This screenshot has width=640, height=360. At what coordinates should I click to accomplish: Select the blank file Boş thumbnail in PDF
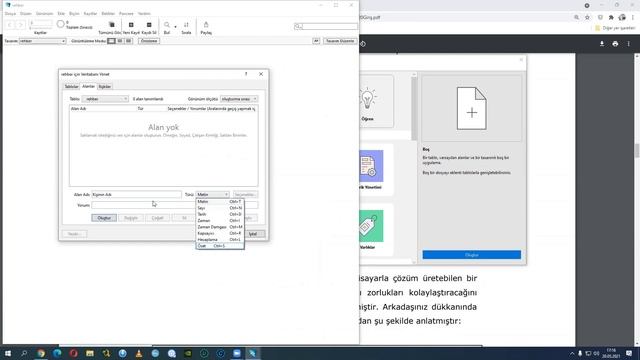point(471,109)
